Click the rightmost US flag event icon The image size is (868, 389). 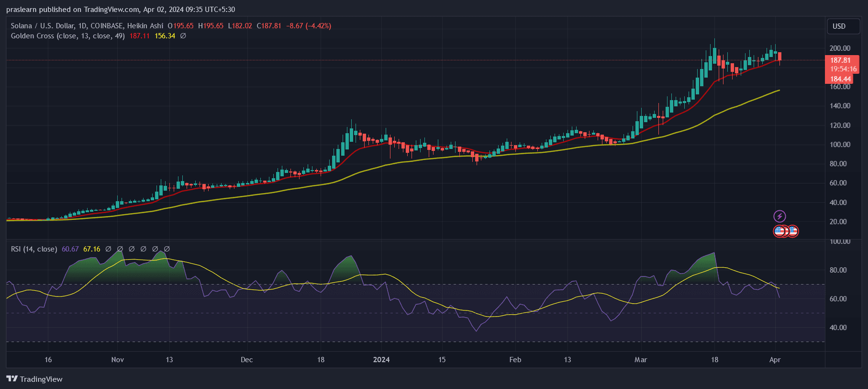pos(793,231)
